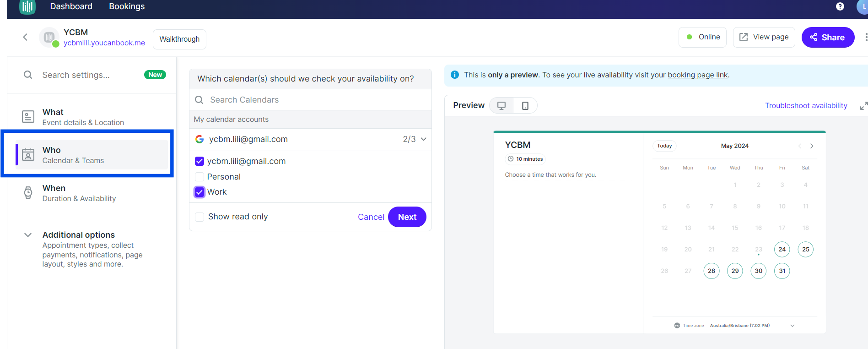Click the Cancel link
The width and height of the screenshot is (868, 349).
point(371,217)
